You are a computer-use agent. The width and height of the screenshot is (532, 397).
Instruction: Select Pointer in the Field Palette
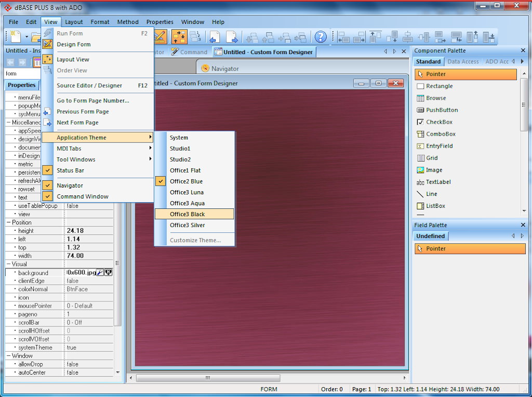coord(470,248)
